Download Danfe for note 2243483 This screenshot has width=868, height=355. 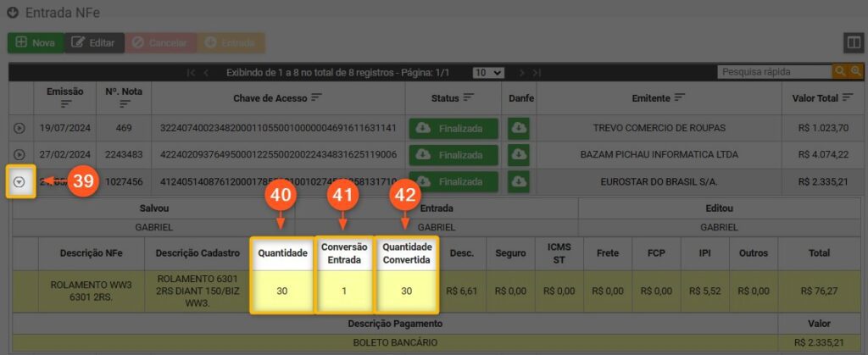coord(519,155)
